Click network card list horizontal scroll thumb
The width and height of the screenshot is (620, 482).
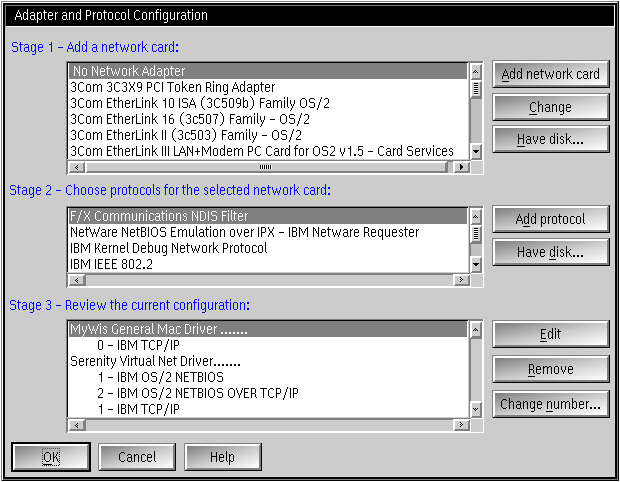[266, 167]
